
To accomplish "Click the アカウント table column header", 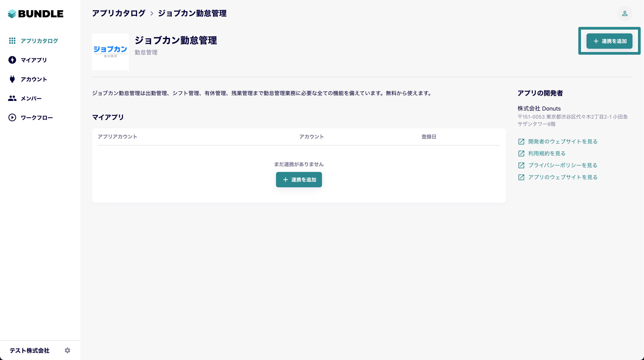I will (x=311, y=137).
